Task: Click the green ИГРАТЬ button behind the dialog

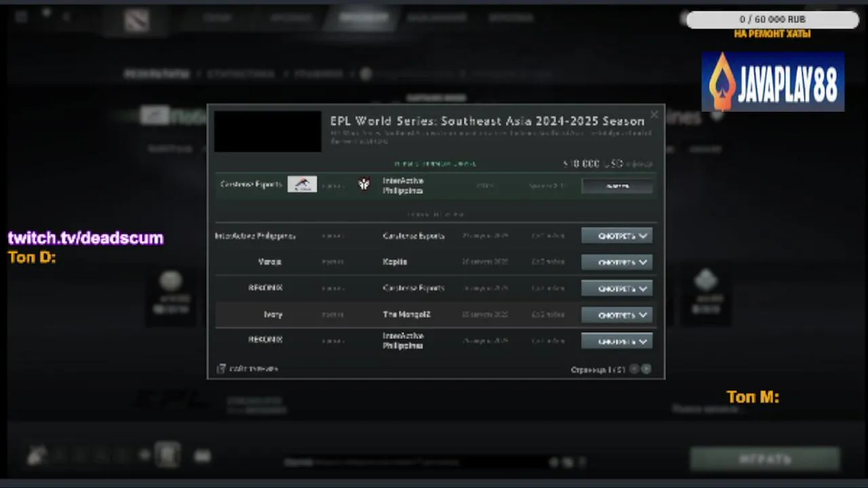Action: (x=765, y=459)
